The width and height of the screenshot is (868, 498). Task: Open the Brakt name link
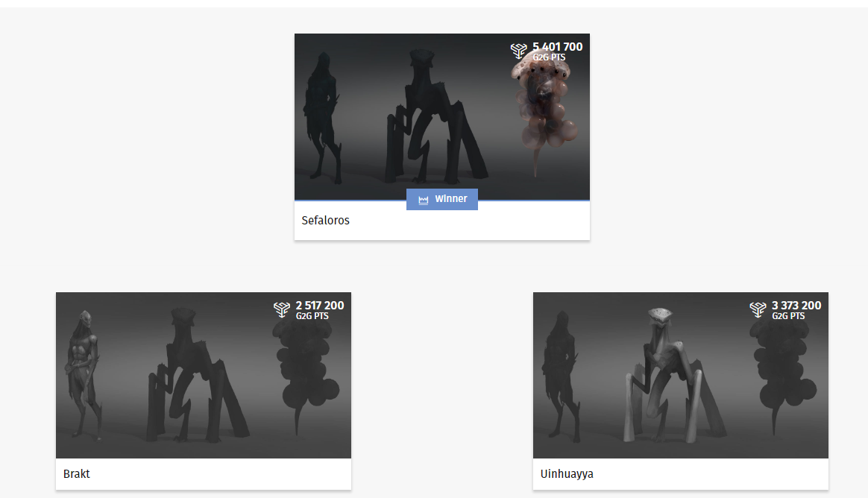(x=77, y=474)
